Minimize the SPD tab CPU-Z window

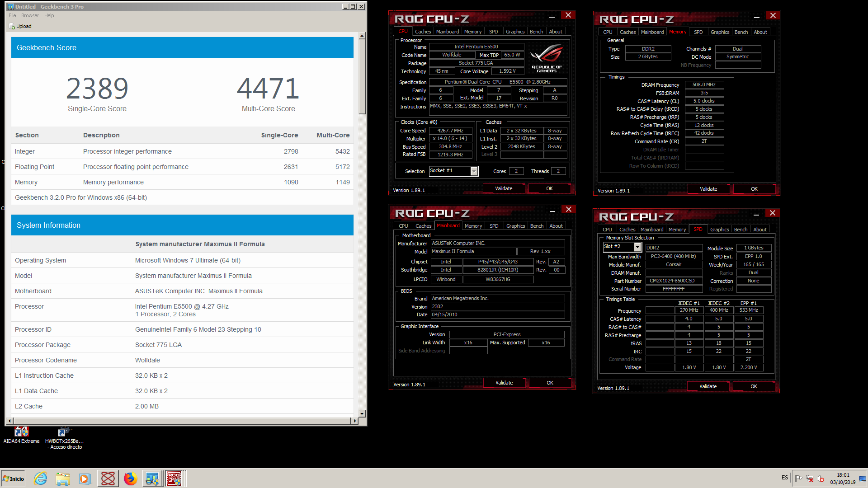tap(756, 214)
